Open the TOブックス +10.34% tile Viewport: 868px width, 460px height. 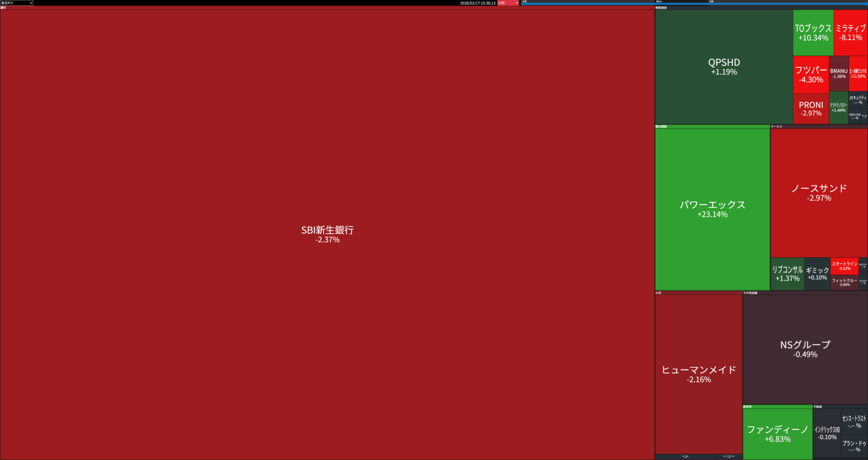[x=813, y=33]
